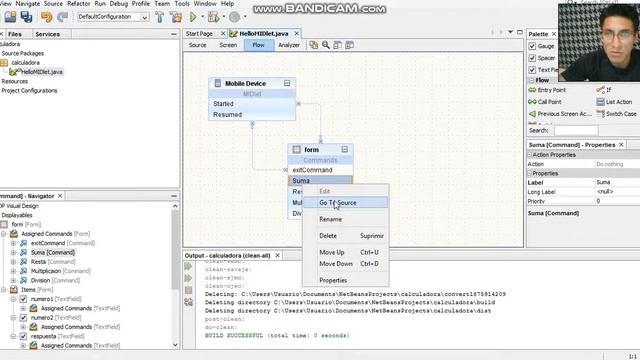Viewport: 640px width, 360px height.
Task: Click the Build Project hammer icon
Action: click(x=160, y=17)
